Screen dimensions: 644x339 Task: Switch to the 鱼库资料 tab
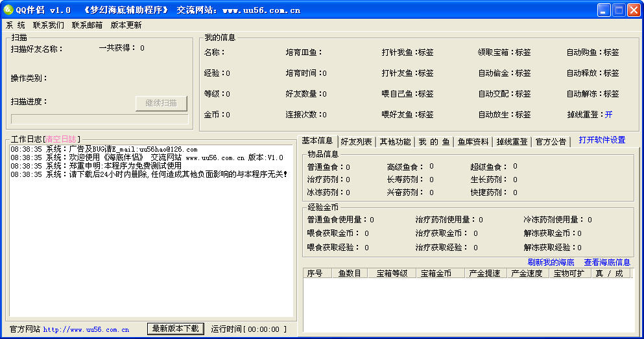pos(473,141)
